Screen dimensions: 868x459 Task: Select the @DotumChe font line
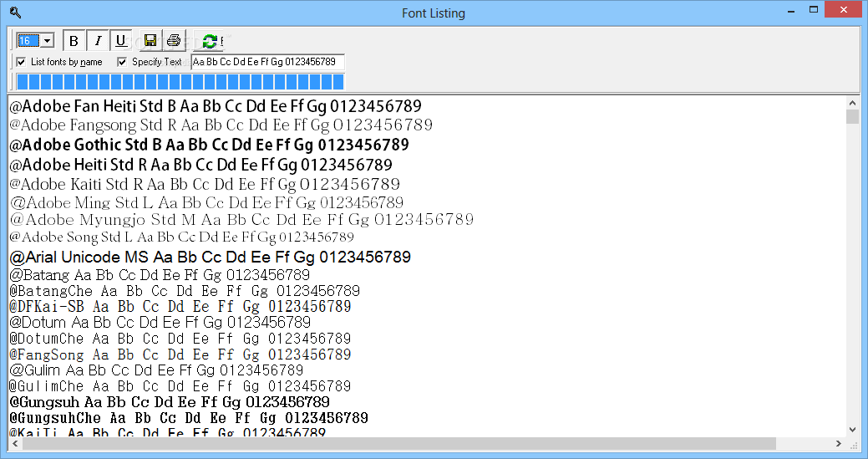(x=180, y=339)
